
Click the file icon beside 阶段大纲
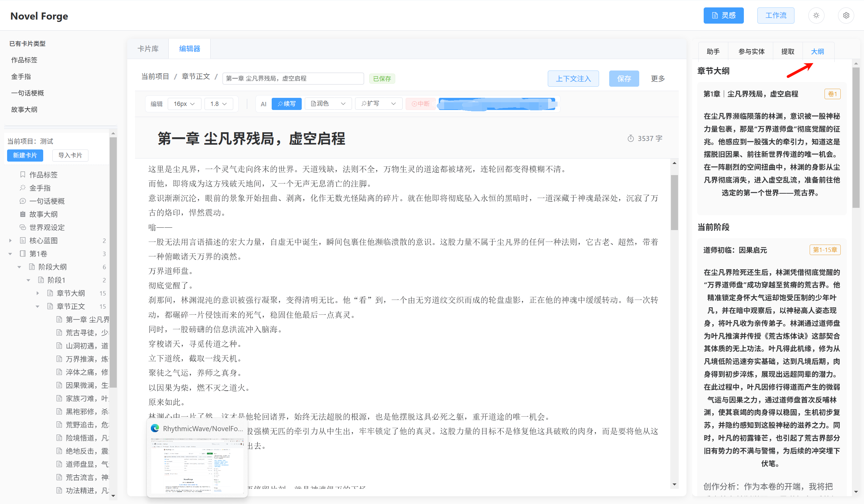(x=32, y=267)
